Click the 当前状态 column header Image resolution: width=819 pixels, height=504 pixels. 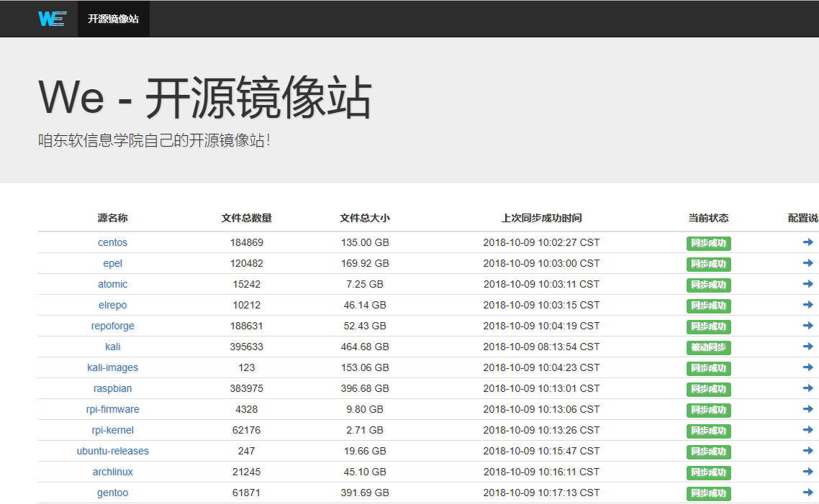tap(708, 218)
